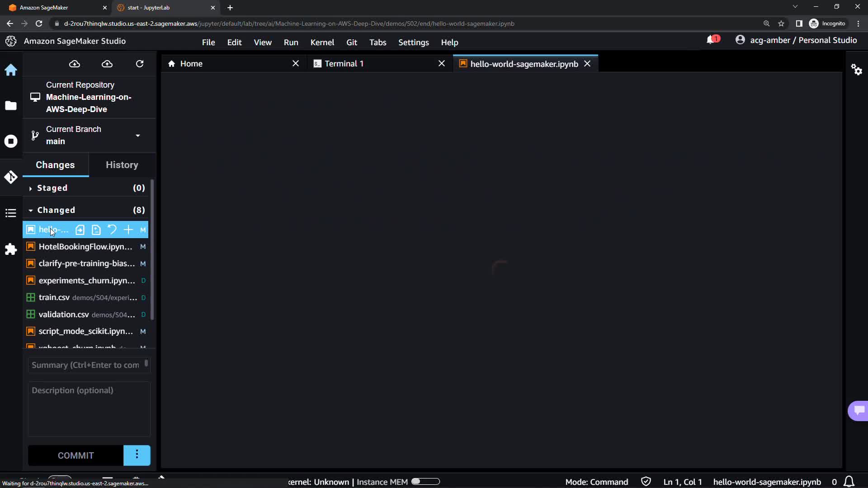Screen dimensions: 868x488
Task: Expand the Staged files section
Action: point(31,188)
